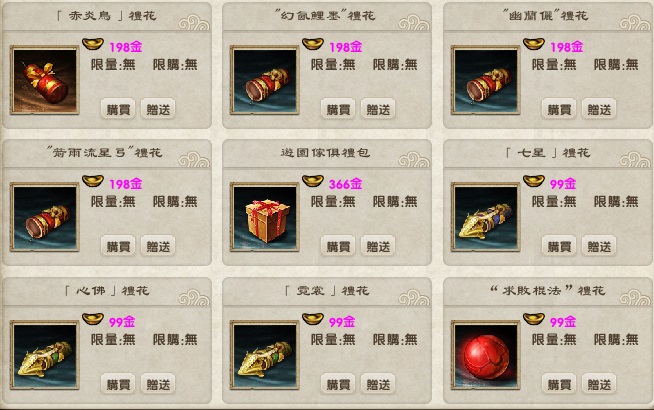This screenshot has height=410, width=654.
Task: Click the 荷雨流星弓 fireworks item thumbnail
Action: tap(45, 217)
